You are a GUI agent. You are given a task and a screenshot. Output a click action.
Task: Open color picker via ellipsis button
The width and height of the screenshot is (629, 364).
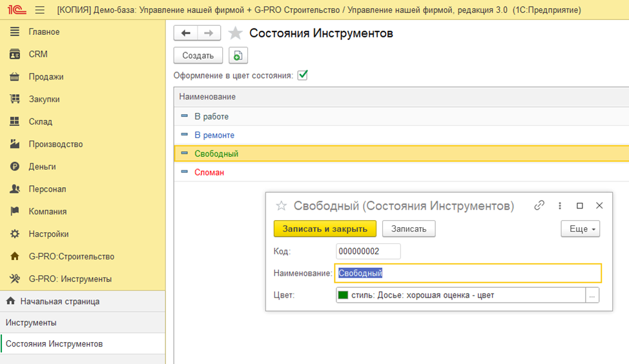592,295
